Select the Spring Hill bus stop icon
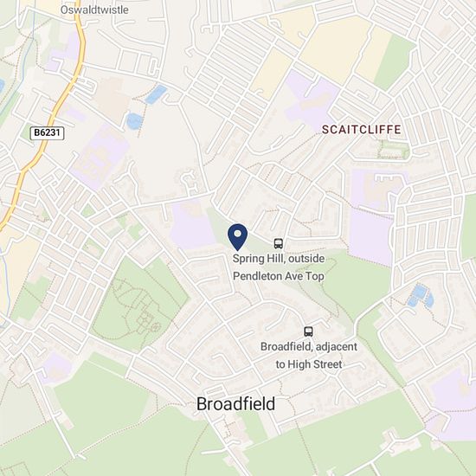Screen dimensions: 476x476 279,243
